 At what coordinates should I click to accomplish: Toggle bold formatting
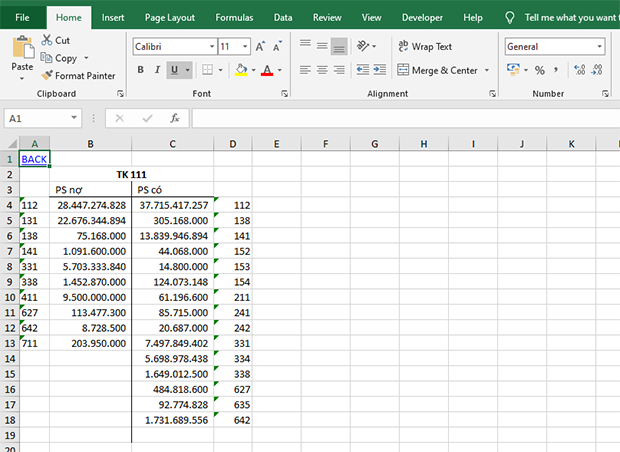click(x=141, y=70)
